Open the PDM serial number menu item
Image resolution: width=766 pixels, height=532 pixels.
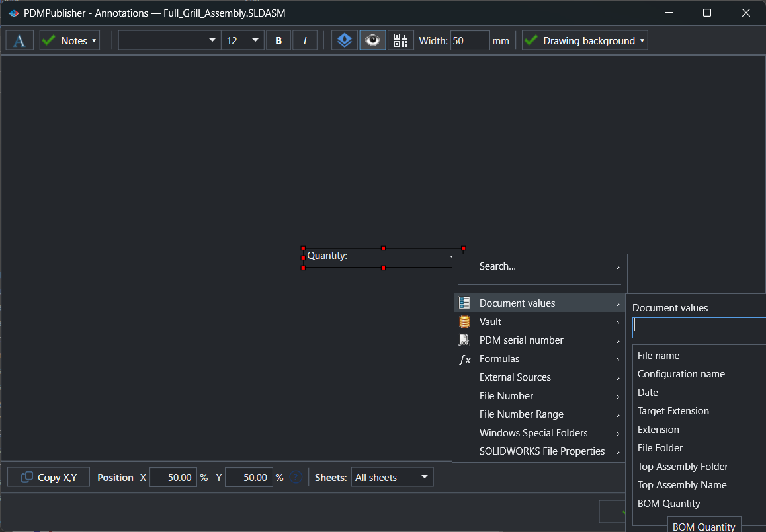(x=539, y=340)
